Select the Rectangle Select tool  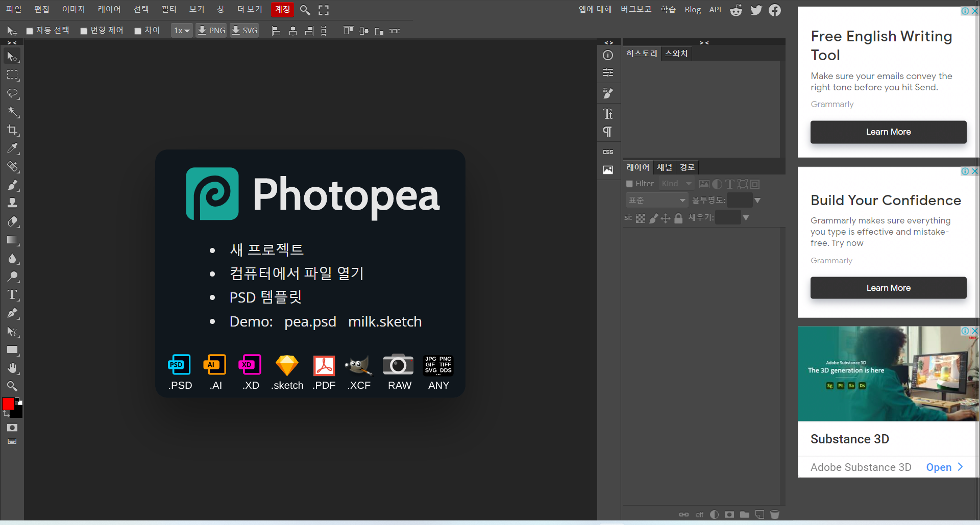12,75
